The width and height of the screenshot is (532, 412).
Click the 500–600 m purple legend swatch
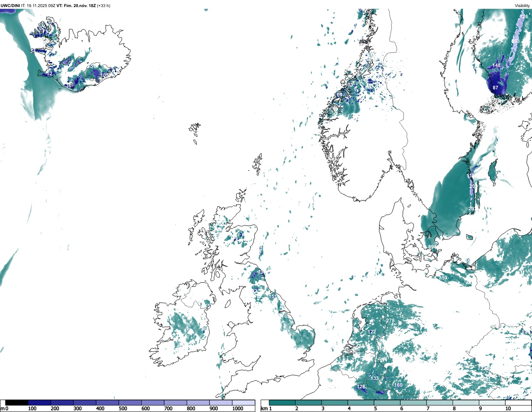[x=130, y=402]
